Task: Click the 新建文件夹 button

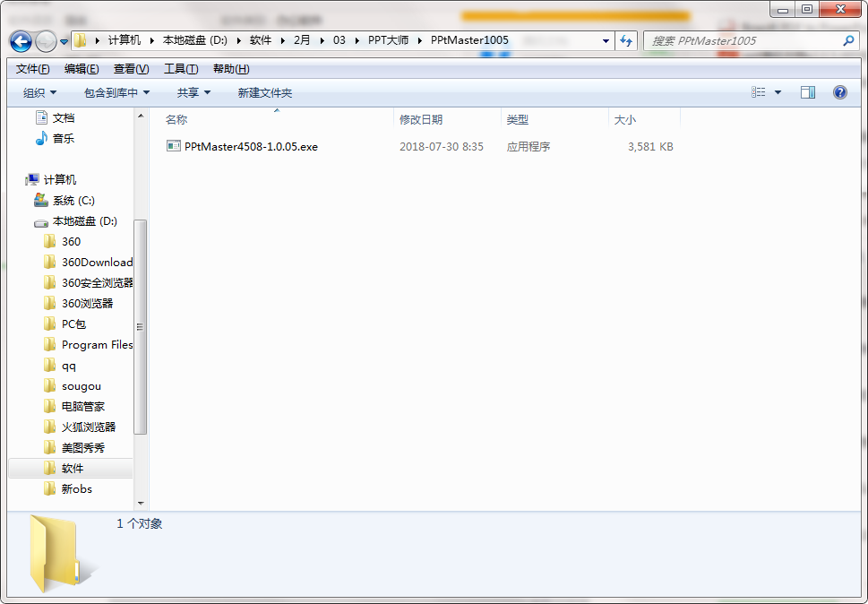Action: [x=264, y=92]
